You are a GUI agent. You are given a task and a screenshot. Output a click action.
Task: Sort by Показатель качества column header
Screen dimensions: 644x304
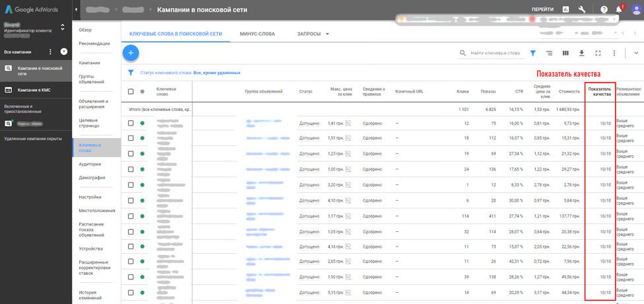600,91
